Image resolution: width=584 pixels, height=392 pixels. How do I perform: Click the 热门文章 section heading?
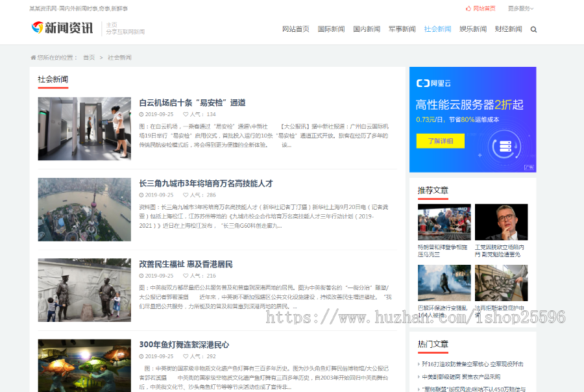[x=433, y=344]
